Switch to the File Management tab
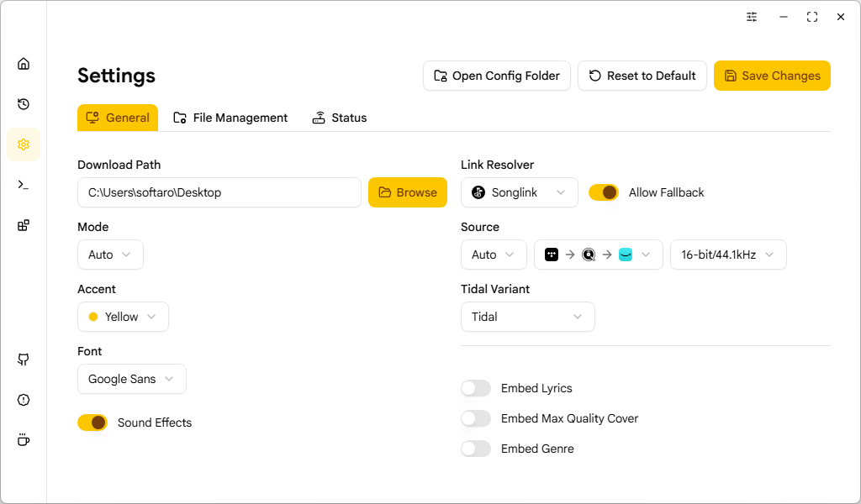This screenshot has height=504, width=861. point(230,118)
